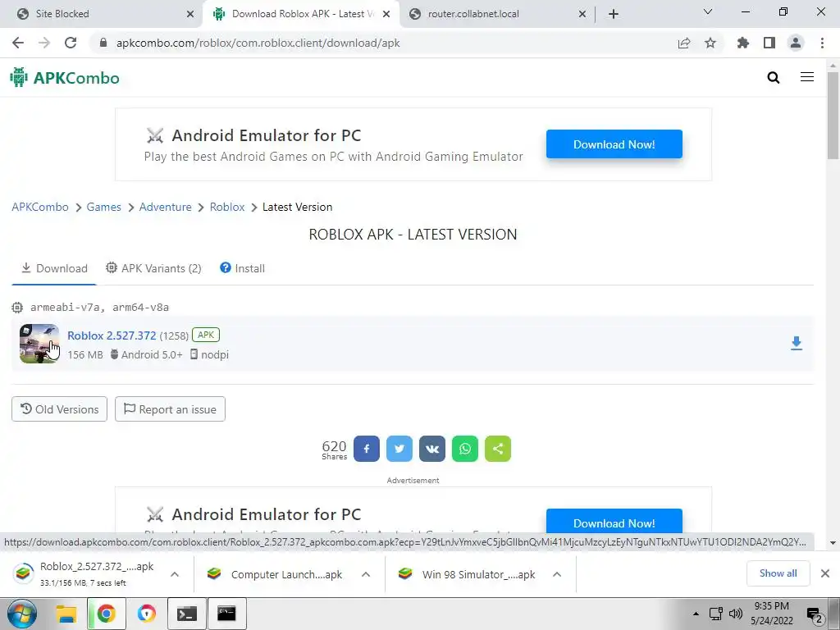840x630 pixels.
Task: Share on WhatsApp
Action: click(465, 449)
